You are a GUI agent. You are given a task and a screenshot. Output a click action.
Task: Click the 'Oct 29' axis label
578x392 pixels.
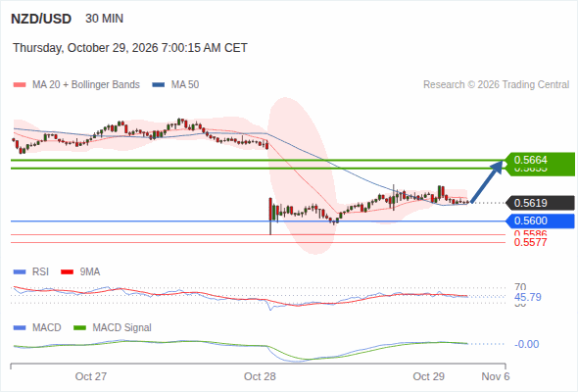[x=429, y=376]
